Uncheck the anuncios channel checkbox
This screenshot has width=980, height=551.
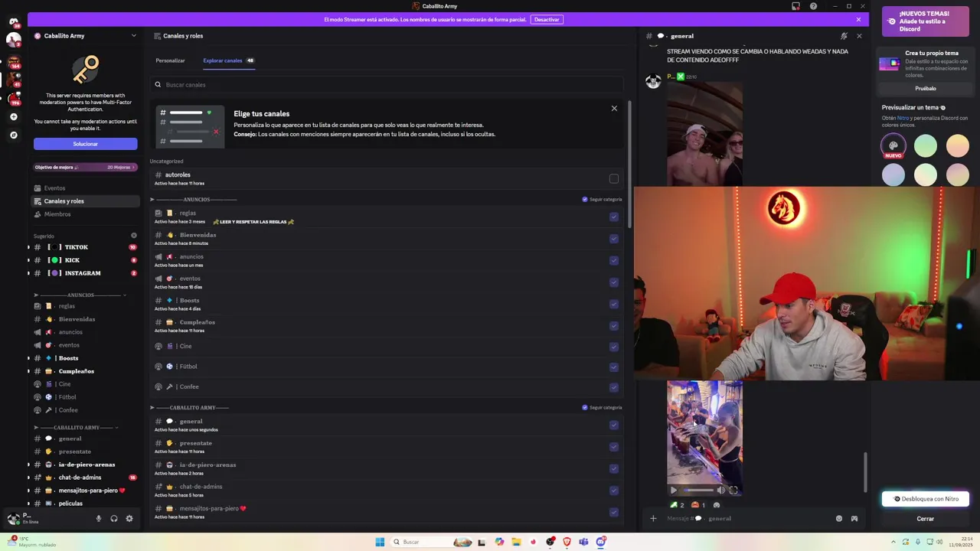614,260
